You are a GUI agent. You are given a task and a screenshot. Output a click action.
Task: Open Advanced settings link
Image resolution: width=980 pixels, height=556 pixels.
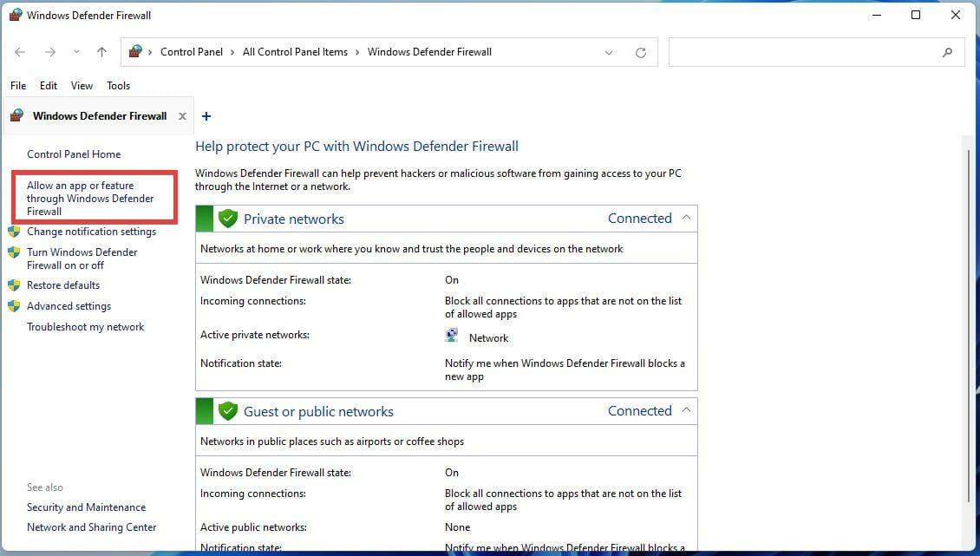(x=69, y=306)
